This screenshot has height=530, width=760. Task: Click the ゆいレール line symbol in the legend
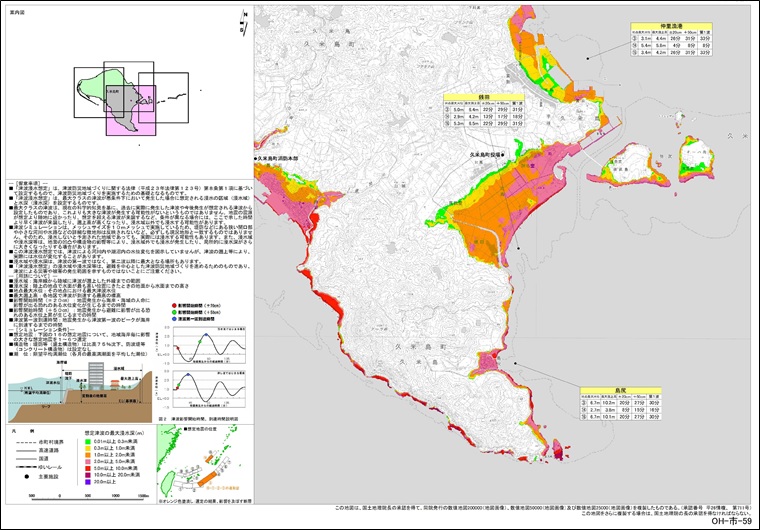coord(26,467)
